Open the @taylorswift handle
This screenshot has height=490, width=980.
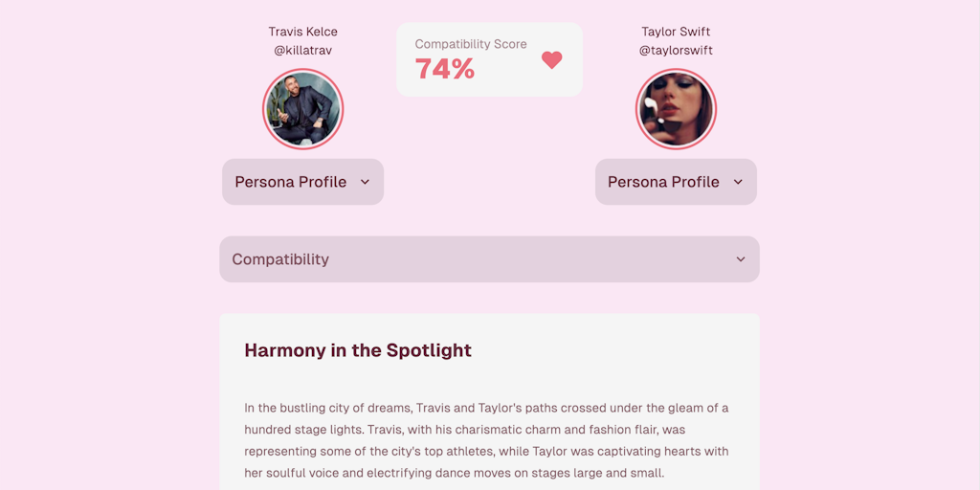pyautogui.click(x=676, y=50)
